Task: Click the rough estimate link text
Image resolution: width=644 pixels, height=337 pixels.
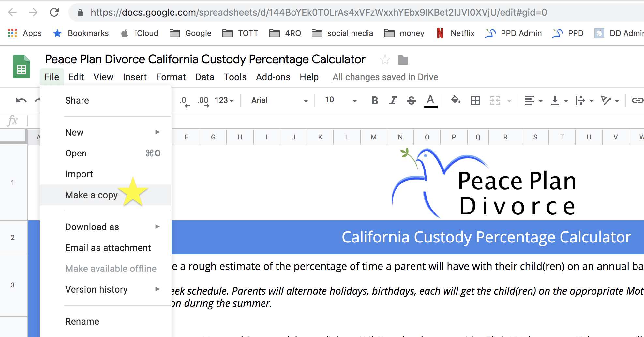Action: click(224, 266)
